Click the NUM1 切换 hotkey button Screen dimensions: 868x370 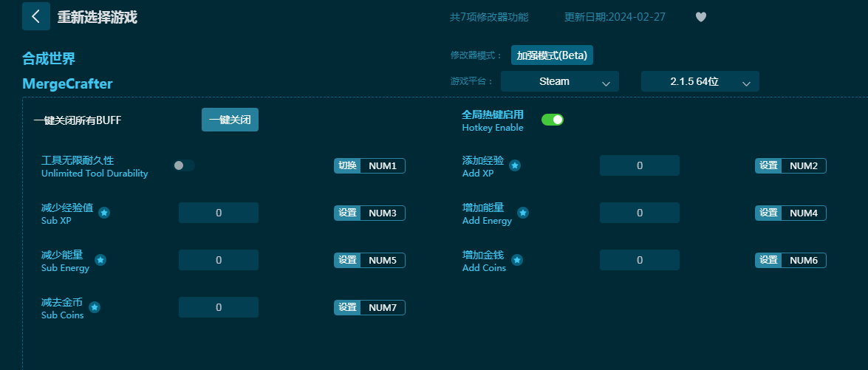[x=369, y=166]
